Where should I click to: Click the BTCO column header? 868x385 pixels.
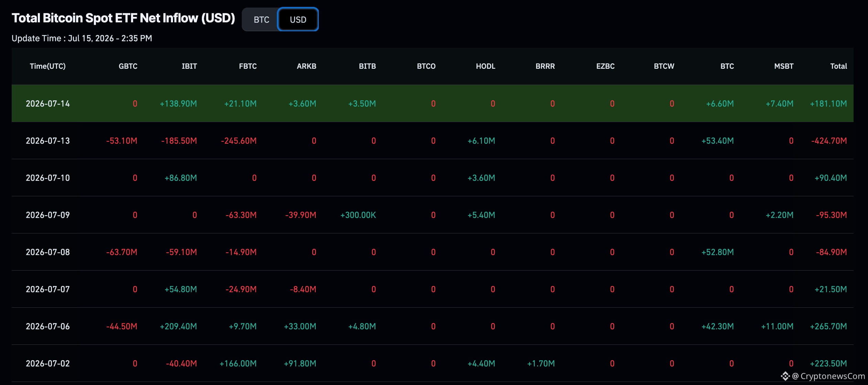[x=426, y=66]
